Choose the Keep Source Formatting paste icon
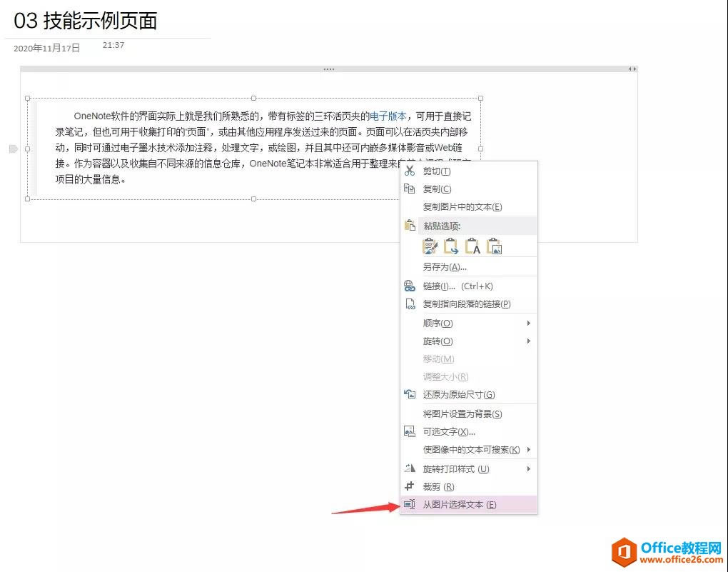Viewport: 728px width, 572px height. 430,246
